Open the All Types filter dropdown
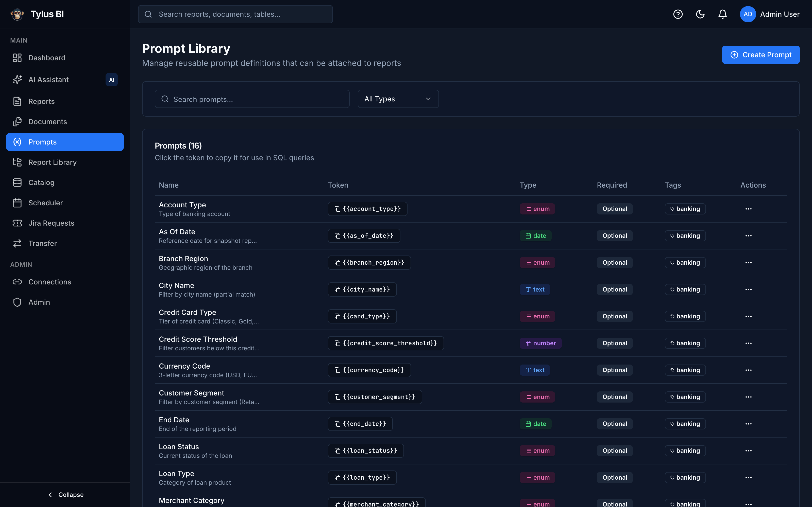This screenshot has width=812, height=507. pos(398,99)
